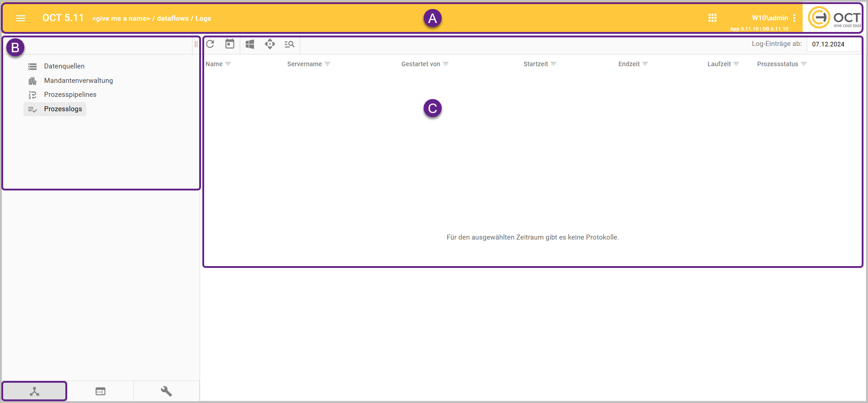The width and height of the screenshot is (868, 403).
Task: Click the list search toolbar icon
Action: coord(289,44)
